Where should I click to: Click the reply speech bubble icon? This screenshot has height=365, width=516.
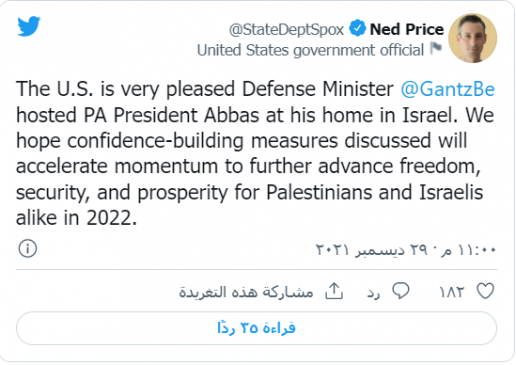pyautogui.click(x=401, y=291)
